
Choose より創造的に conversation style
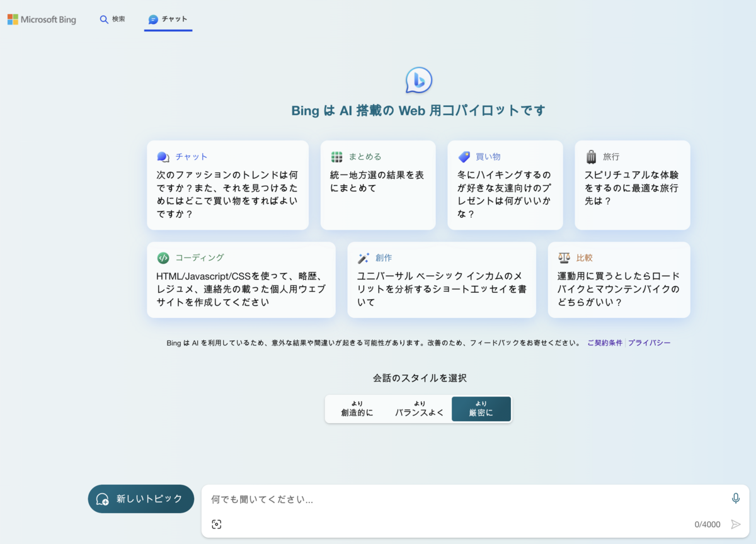click(x=357, y=409)
